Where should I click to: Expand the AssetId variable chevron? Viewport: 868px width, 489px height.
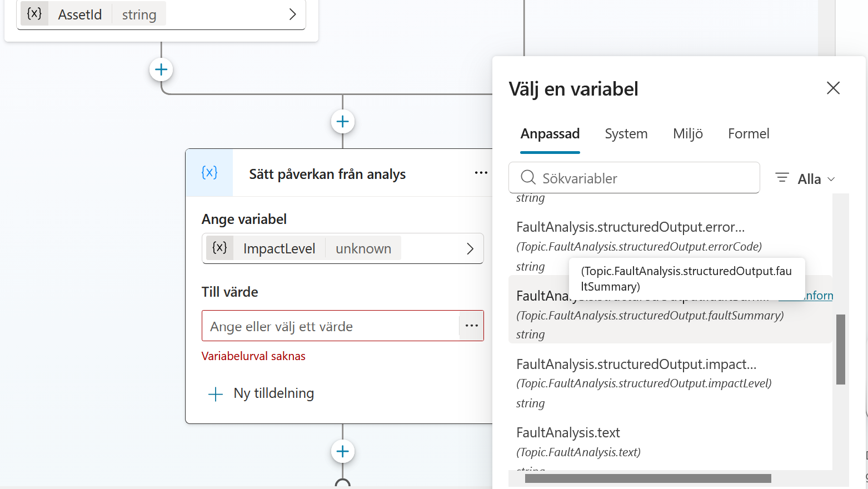[293, 14]
